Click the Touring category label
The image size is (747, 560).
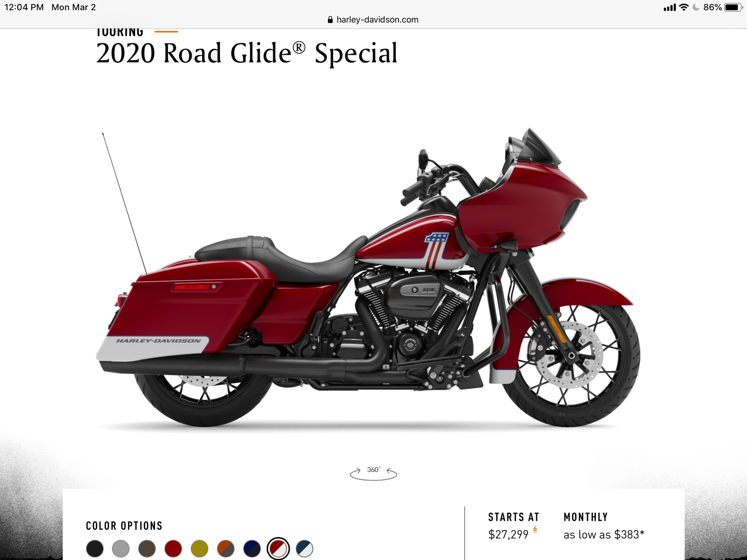pyautogui.click(x=120, y=32)
